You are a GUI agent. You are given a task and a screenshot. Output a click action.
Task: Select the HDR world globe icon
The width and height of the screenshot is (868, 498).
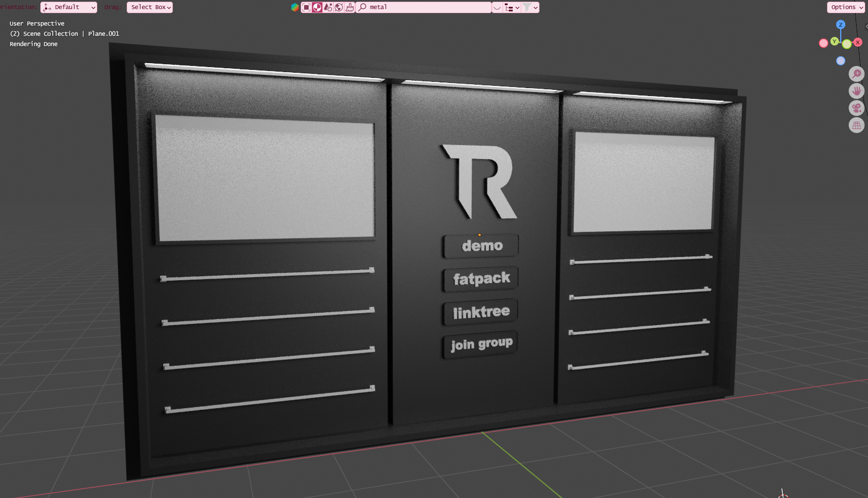(x=339, y=7)
